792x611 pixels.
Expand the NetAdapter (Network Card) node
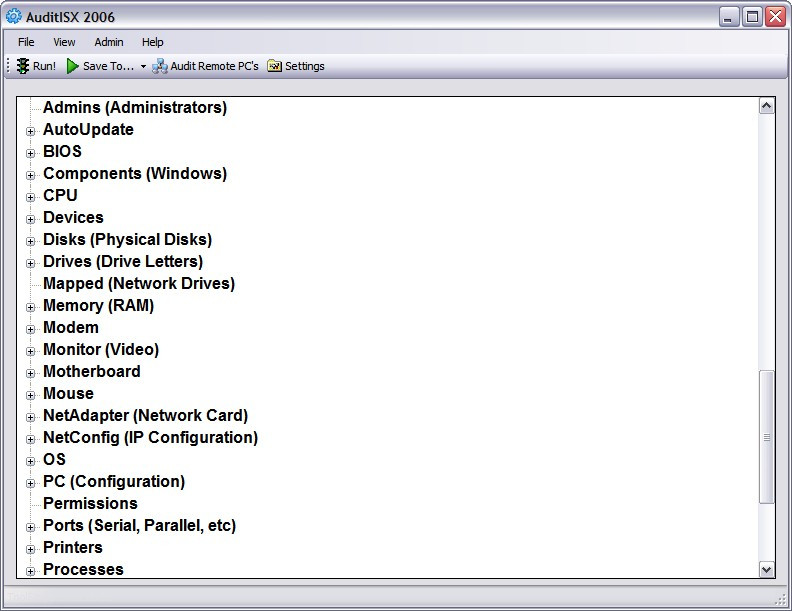(30, 417)
